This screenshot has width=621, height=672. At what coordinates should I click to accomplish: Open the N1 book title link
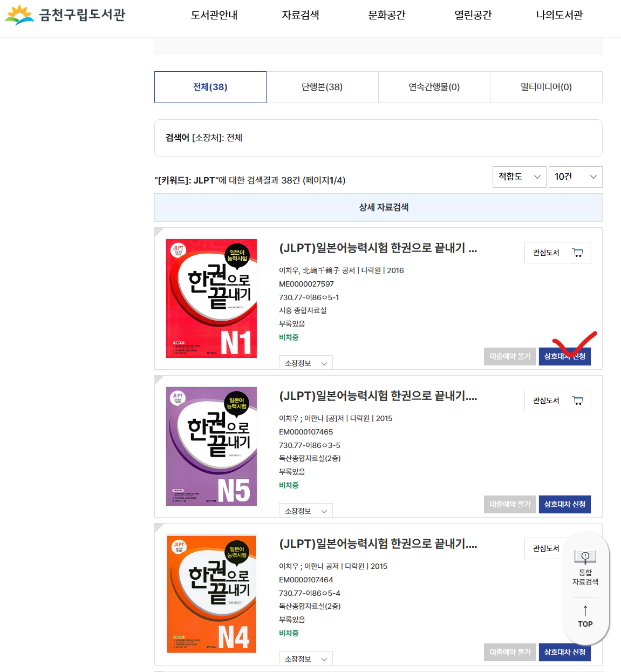point(378,248)
